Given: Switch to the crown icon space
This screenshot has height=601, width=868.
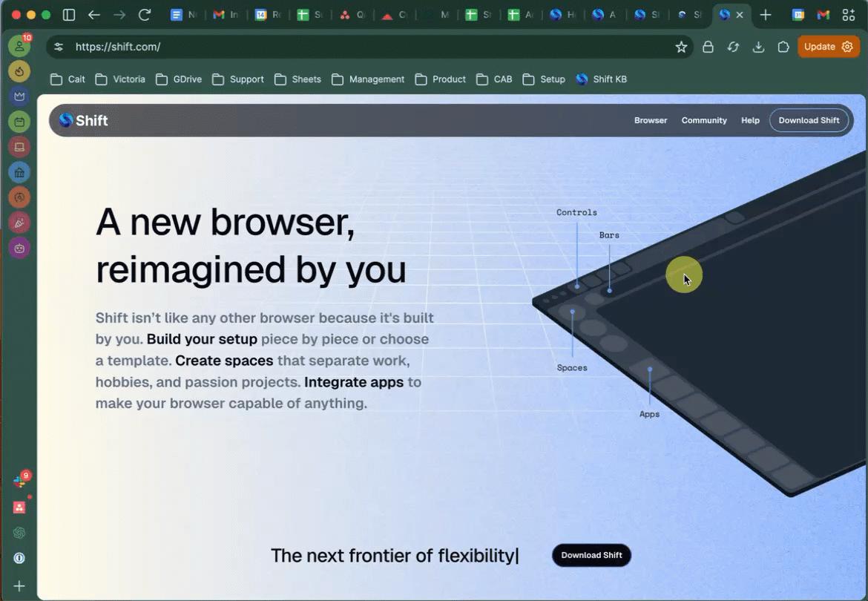Looking at the screenshot, I should point(19,96).
